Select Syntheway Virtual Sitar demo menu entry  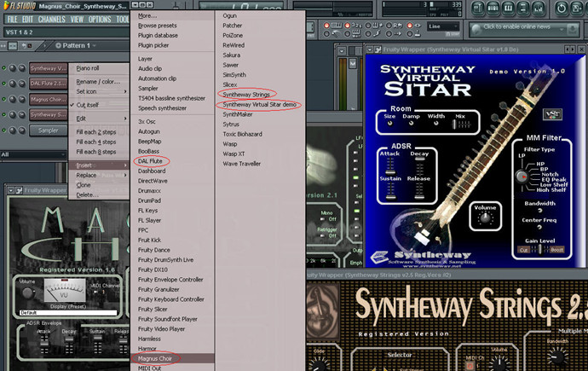click(x=260, y=105)
